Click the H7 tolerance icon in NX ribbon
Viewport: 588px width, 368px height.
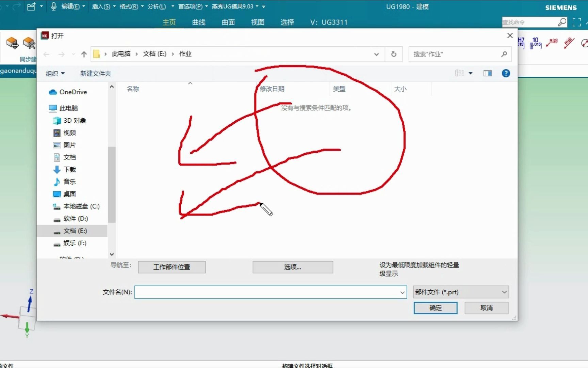[521, 43]
